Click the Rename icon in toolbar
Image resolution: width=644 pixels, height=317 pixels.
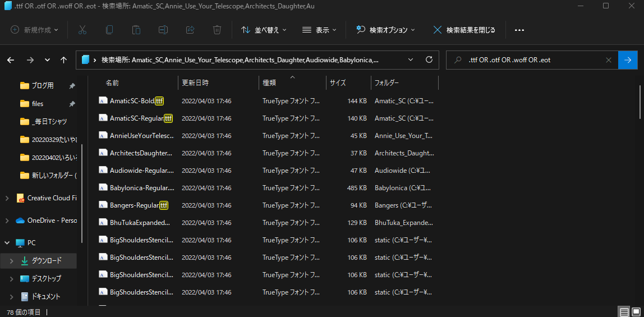click(x=163, y=30)
